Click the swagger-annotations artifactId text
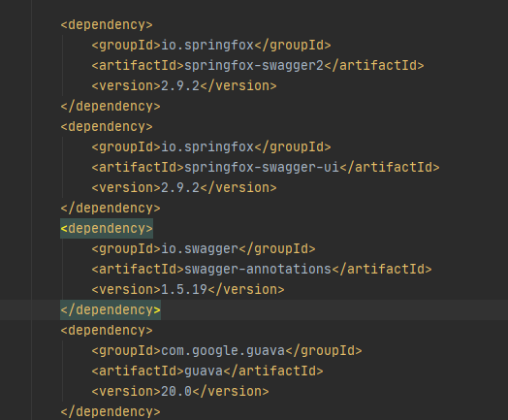The height and width of the screenshot is (420, 508). point(258,270)
